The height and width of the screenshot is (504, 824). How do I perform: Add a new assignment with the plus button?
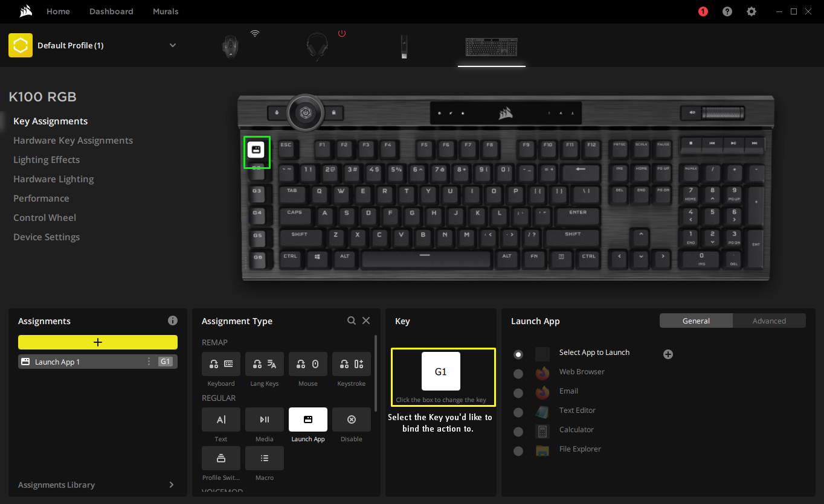pyautogui.click(x=97, y=342)
